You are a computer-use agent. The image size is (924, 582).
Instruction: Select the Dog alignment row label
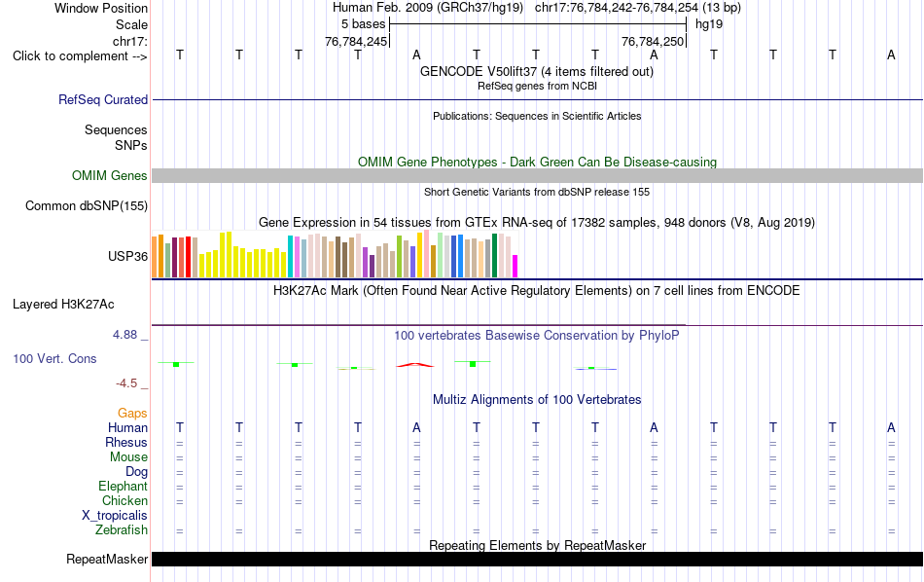pos(136,472)
